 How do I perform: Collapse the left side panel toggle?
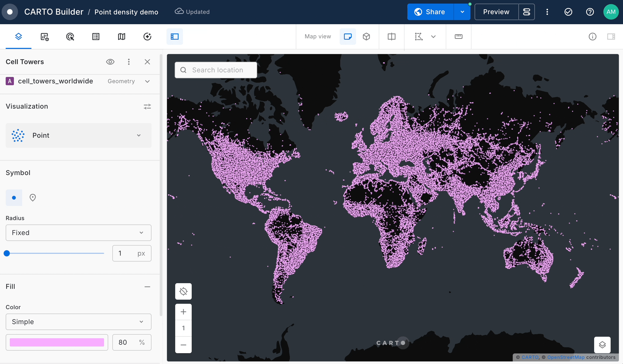175,37
